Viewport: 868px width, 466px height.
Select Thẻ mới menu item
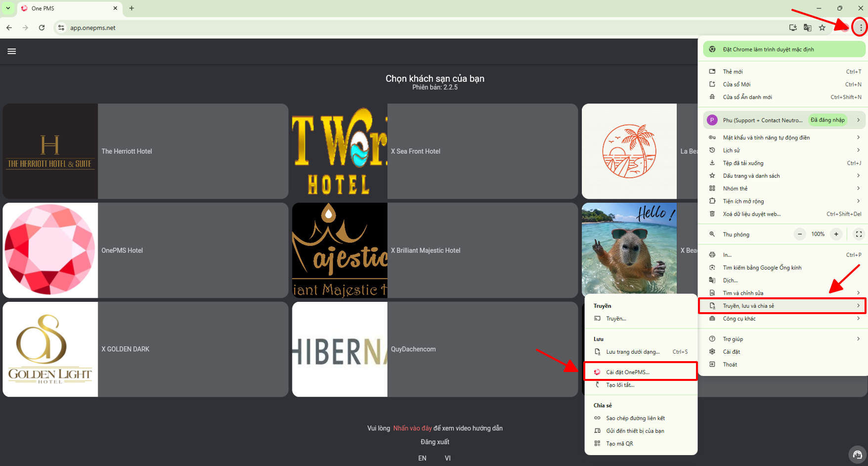(x=785, y=72)
